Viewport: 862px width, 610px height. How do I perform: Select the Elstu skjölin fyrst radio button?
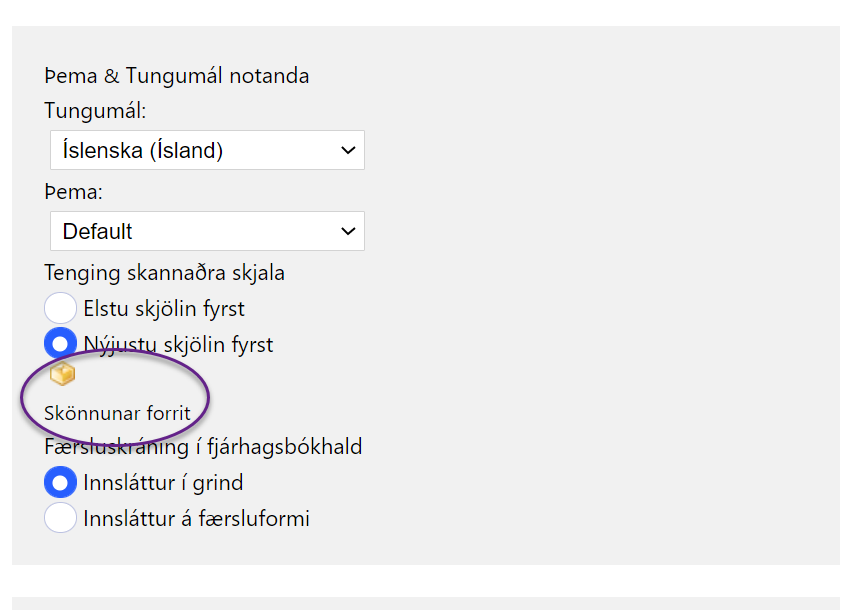point(61,308)
